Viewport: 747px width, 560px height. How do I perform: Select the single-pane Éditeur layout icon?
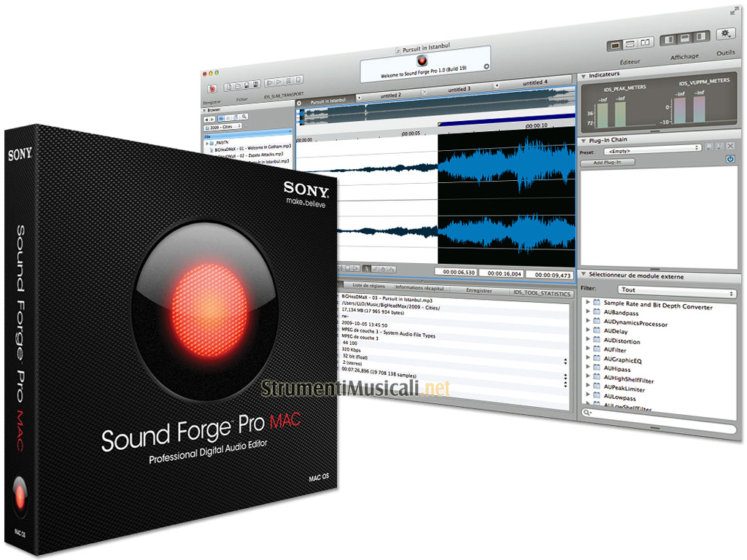coord(616,45)
